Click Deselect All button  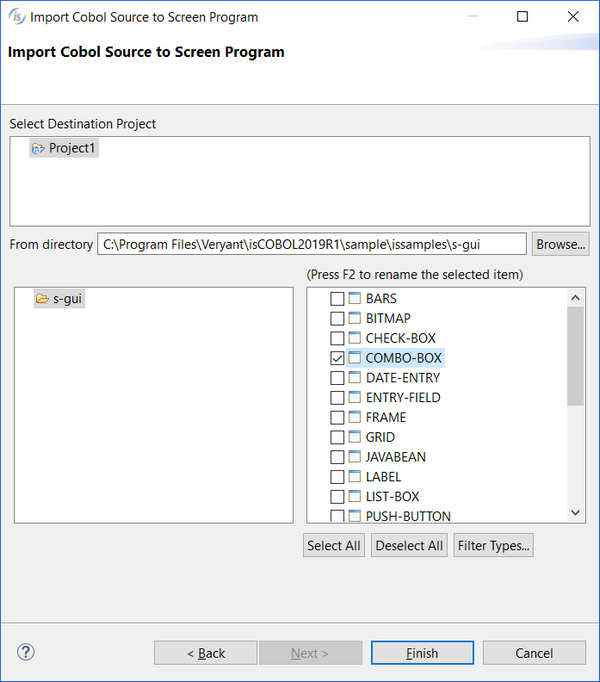coord(409,545)
